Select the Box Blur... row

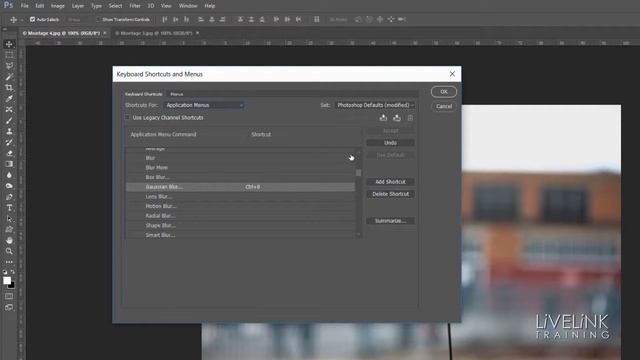pyautogui.click(x=240, y=177)
